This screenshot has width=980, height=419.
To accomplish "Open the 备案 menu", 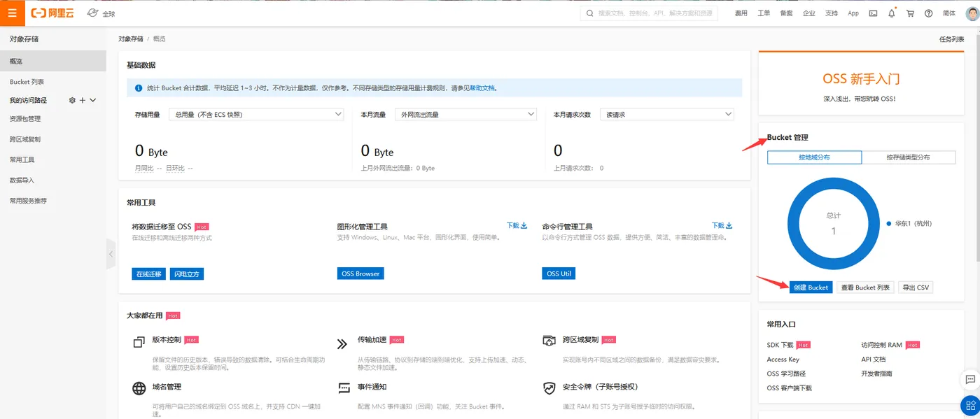I will [x=786, y=13].
